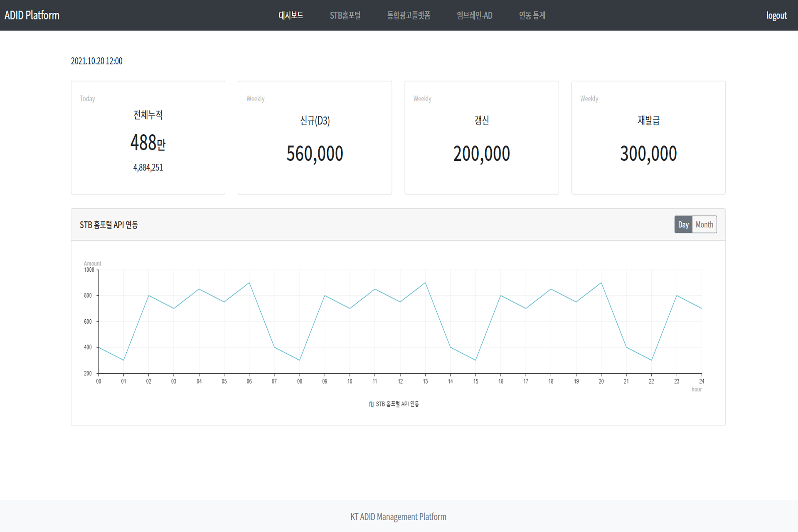The height and width of the screenshot is (532, 798).
Task: Click the ADID Platform brand logo
Action: [32, 15]
